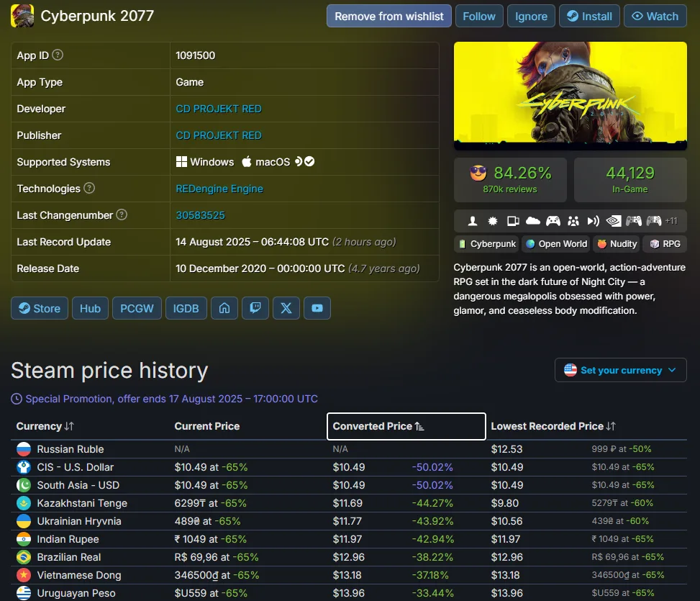The height and width of the screenshot is (601, 700).
Task: Click the Technologies help question icon
Action: pos(89,188)
